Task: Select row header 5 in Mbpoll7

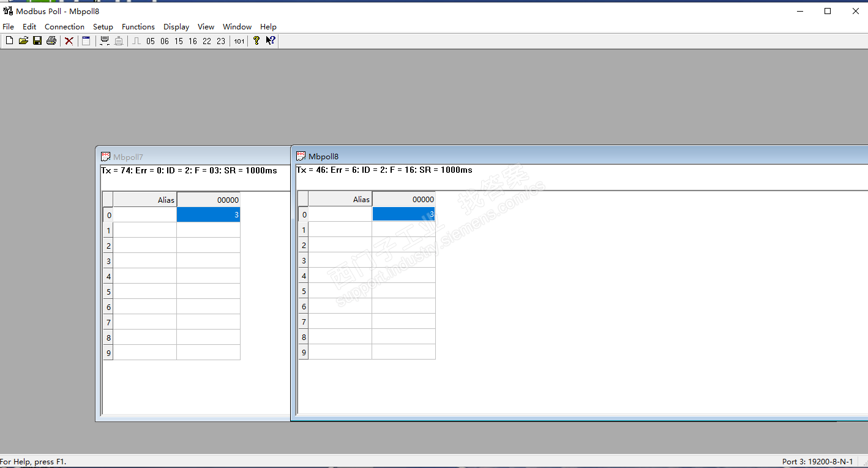Action: coord(108,292)
